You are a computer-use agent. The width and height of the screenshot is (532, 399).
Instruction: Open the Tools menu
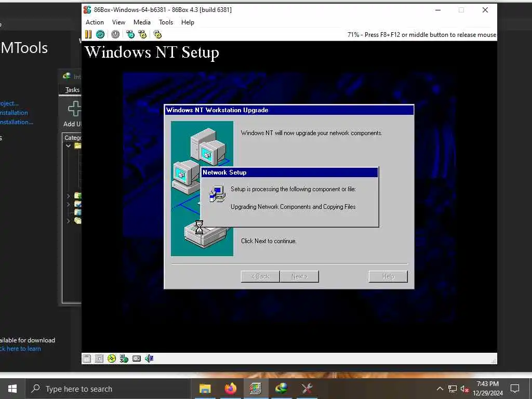[166, 22]
